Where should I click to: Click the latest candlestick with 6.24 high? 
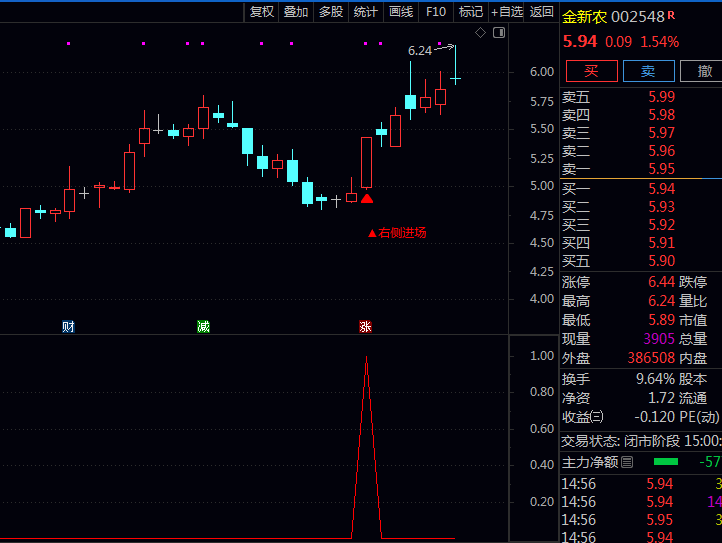[455, 65]
